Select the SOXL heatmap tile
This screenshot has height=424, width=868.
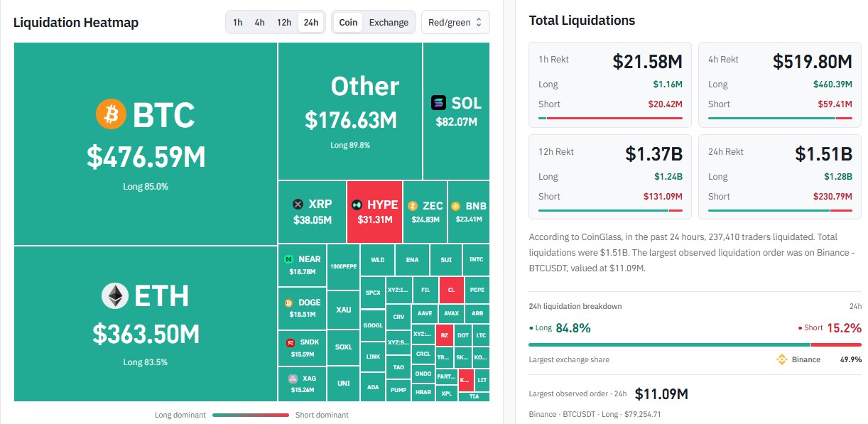(x=344, y=347)
